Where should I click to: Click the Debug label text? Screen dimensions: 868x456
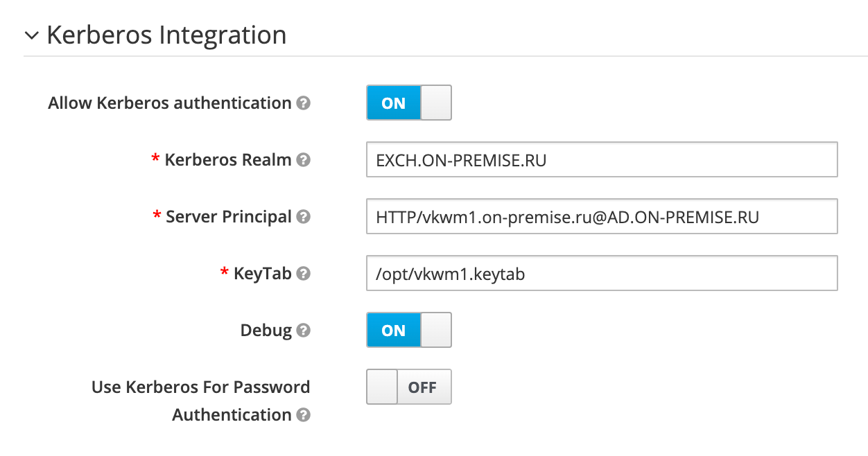(266, 331)
